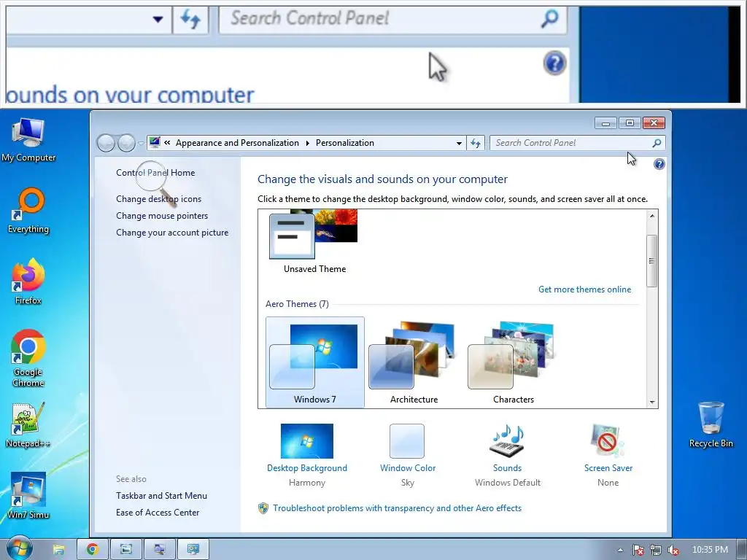Click the Forward navigation arrow

point(126,143)
